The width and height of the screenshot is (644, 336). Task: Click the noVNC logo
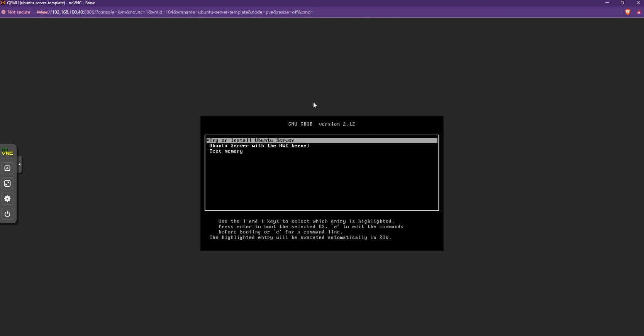point(7,152)
